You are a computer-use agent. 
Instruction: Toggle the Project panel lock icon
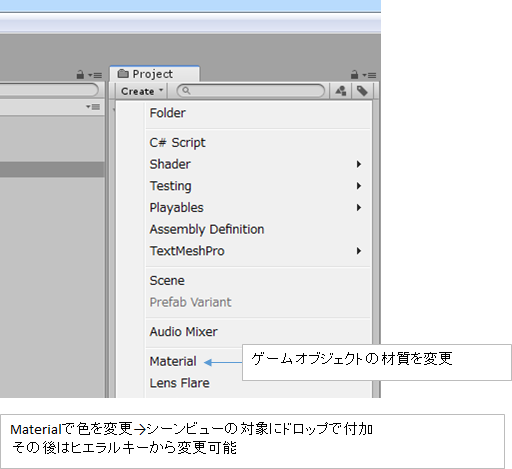point(354,74)
